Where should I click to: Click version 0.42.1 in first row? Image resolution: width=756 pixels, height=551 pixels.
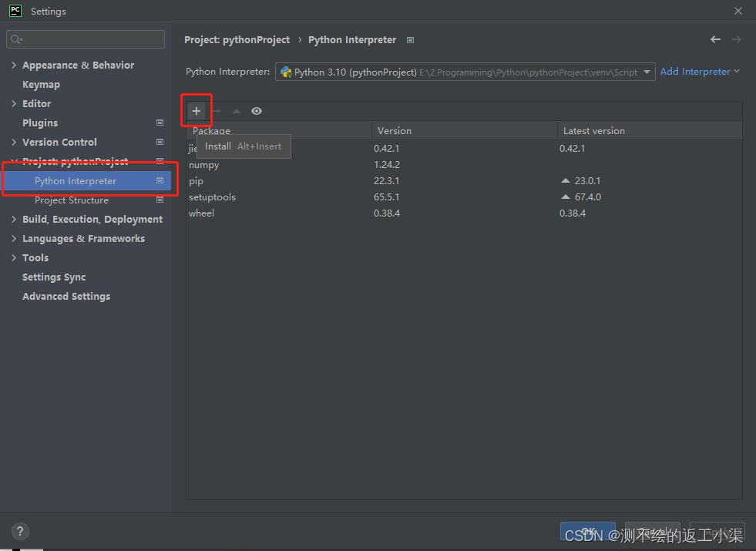pyautogui.click(x=386, y=149)
